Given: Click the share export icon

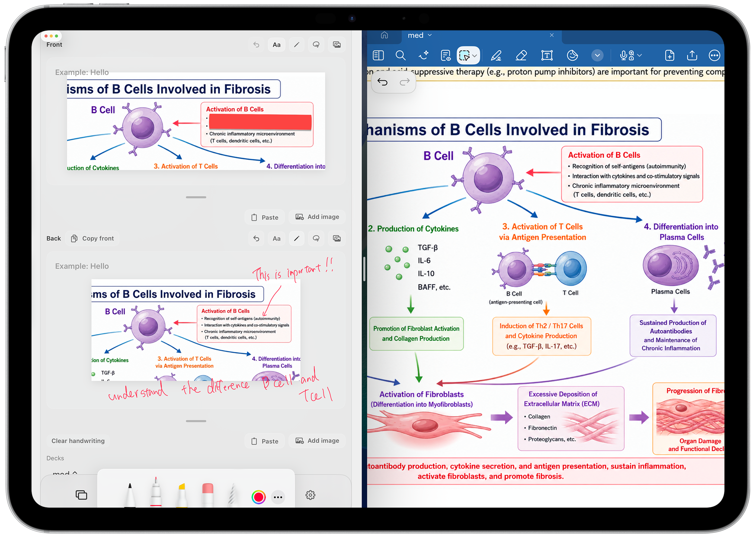Looking at the screenshot, I should [692, 55].
